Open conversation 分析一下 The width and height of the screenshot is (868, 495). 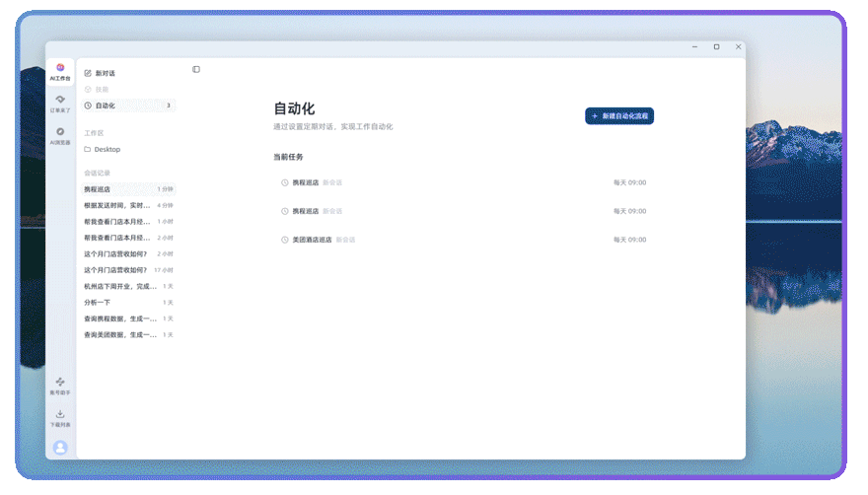pos(128,303)
